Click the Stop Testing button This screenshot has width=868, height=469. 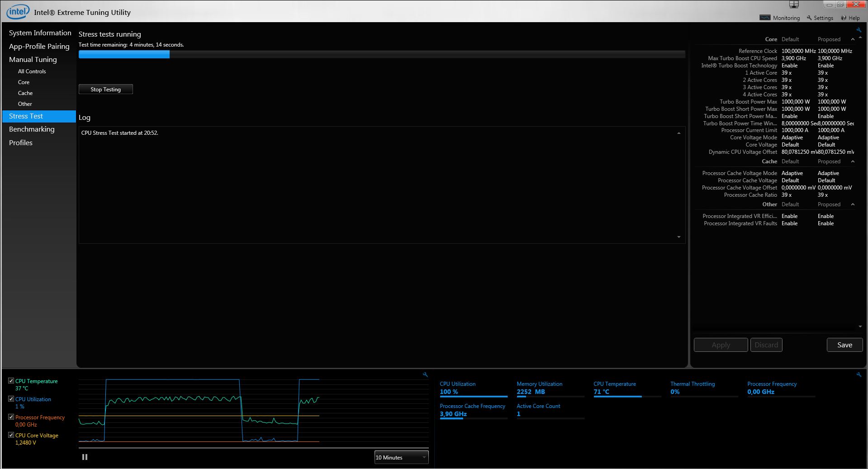tap(106, 90)
